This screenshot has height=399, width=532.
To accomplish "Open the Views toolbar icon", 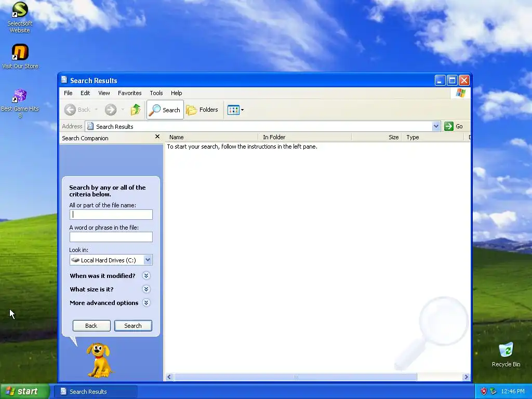I will [x=233, y=110].
